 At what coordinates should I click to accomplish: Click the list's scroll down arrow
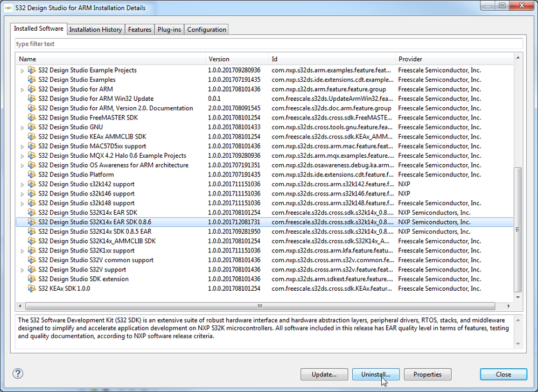(x=518, y=297)
